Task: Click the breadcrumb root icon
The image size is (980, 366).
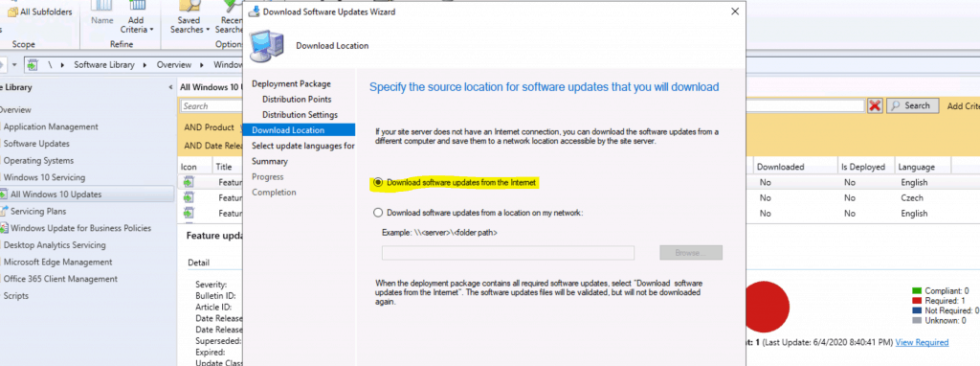Action: (32, 65)
